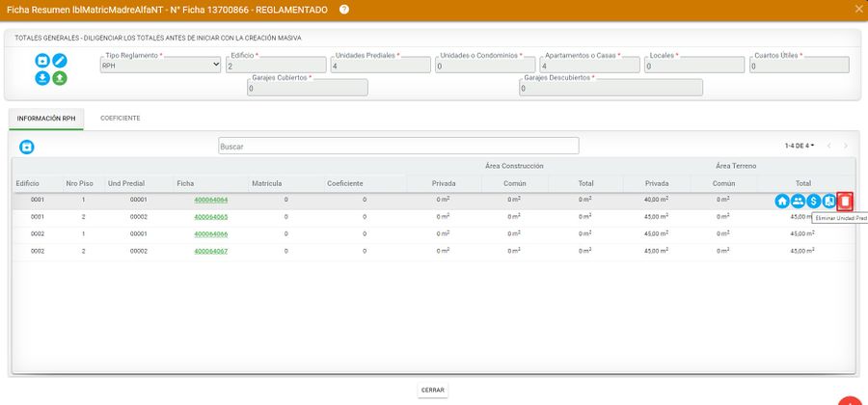
Task: Select the Información RPH tab
Action: click(x=46, y=118)
